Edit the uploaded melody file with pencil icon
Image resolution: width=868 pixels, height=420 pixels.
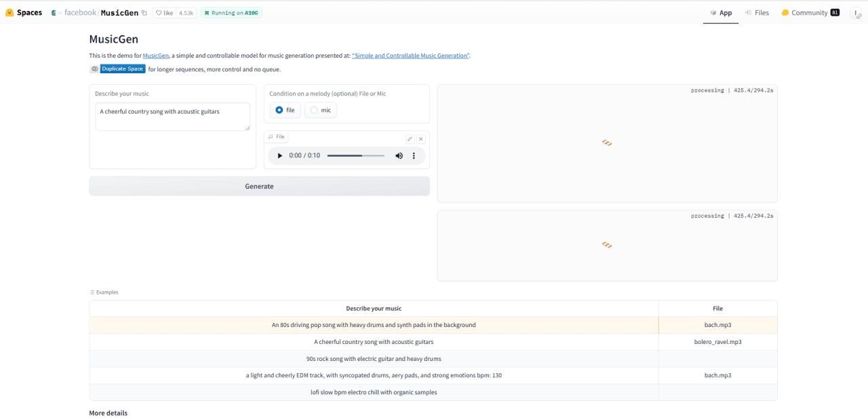pyautogui.click(x=410, y=139)
